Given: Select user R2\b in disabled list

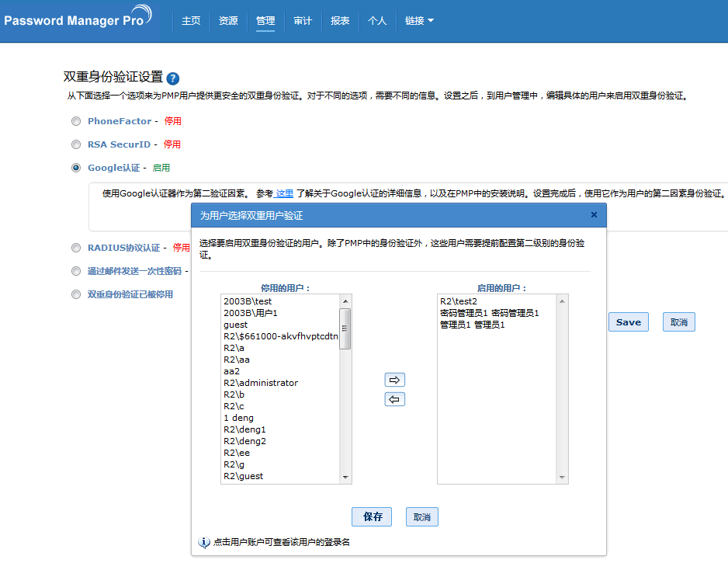Looking at the screenshot, I should 280,394.
